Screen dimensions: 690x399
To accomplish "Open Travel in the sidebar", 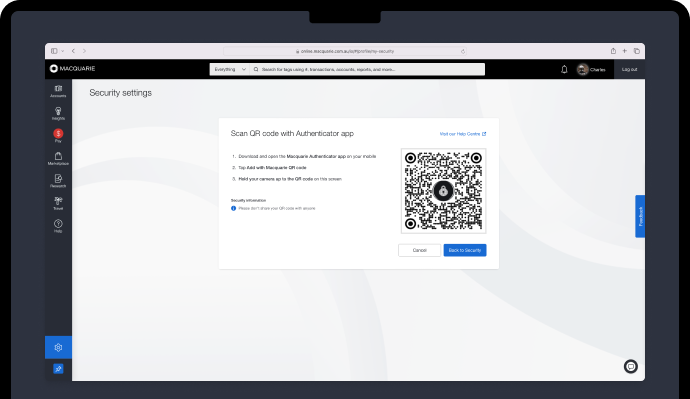I will pyautogui.click(x=58, y=203).
